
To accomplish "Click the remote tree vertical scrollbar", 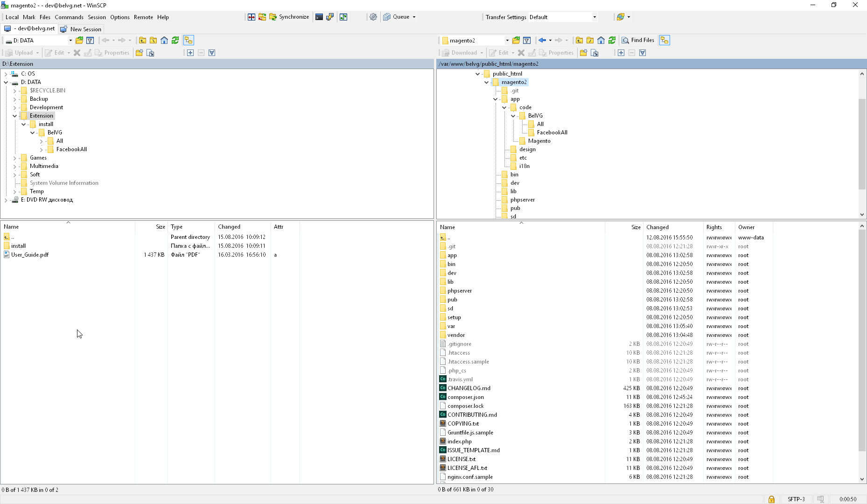I will (x=862, y=144).
